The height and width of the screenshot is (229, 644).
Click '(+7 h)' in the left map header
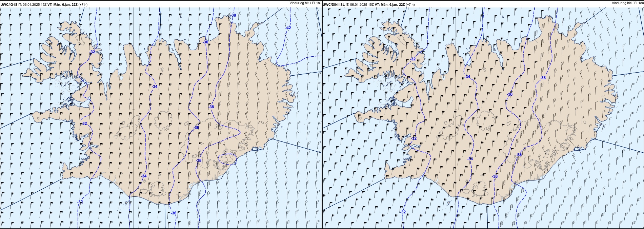[x=83, y=4]
